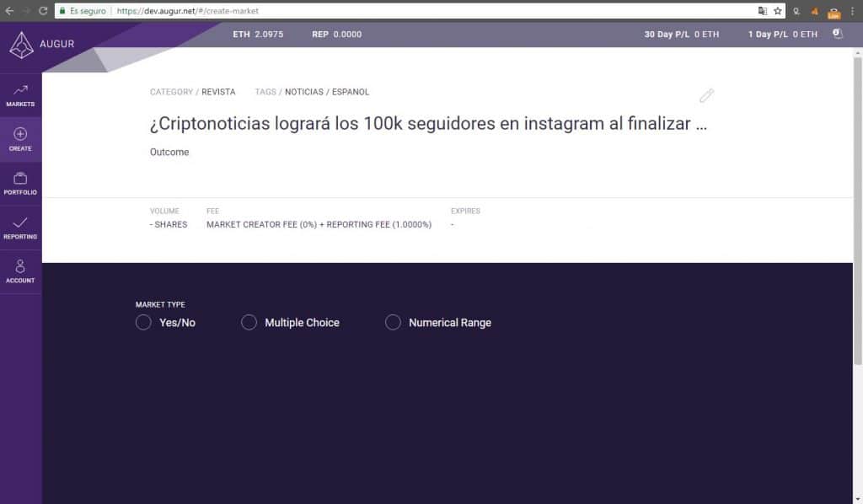Viewport: 863px width, 504px height.
Task: Click the green padlock secure icon
Action: [x=62, y=10]
